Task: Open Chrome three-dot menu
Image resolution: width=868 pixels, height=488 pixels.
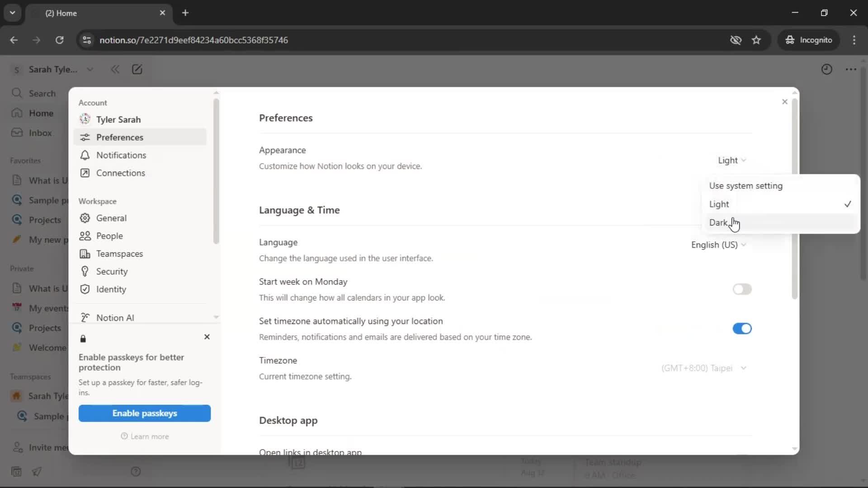Action: (854, 40)
